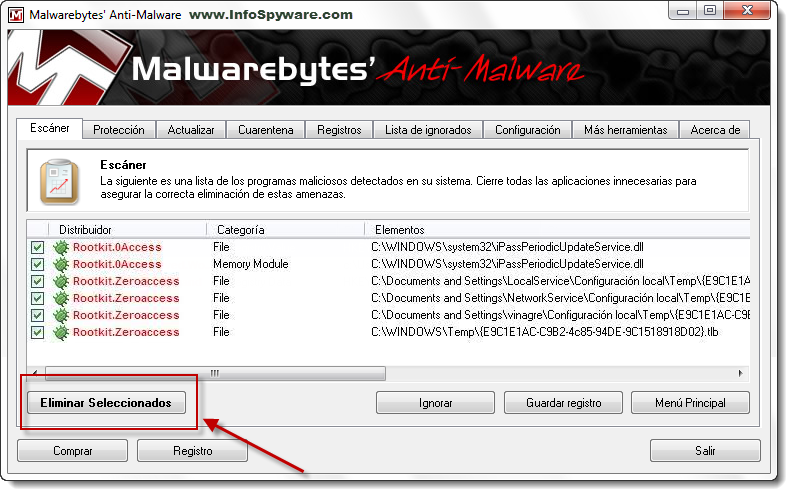The height and width of the screenshot is (491, 786).
Task: Open the Más herramientas tab
Action: tap(626, 130)
